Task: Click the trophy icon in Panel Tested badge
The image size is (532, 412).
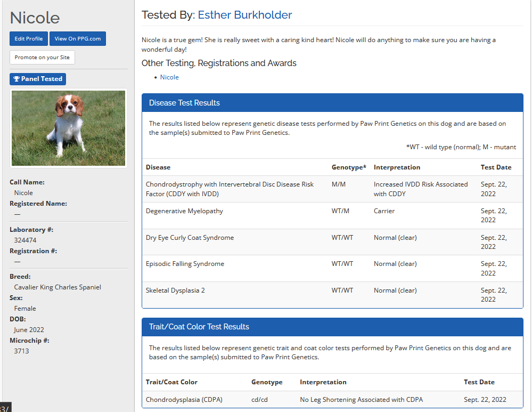Action: point(17,79)
